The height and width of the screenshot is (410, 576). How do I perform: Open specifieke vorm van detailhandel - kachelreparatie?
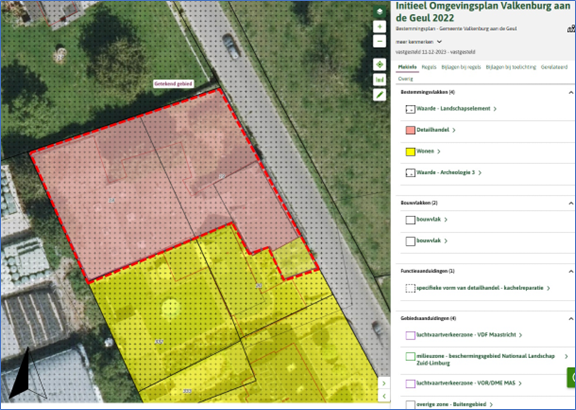(x=480, y=288)
